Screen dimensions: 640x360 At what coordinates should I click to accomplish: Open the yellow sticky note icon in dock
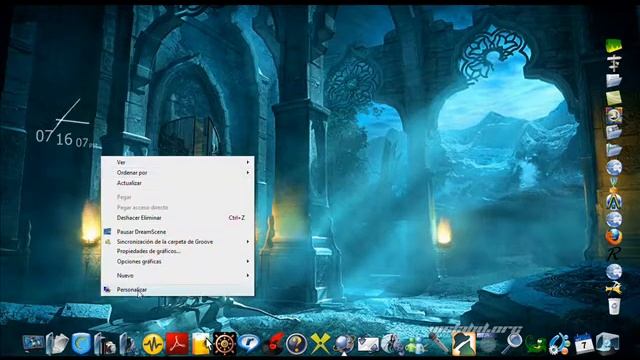(201, 344)
